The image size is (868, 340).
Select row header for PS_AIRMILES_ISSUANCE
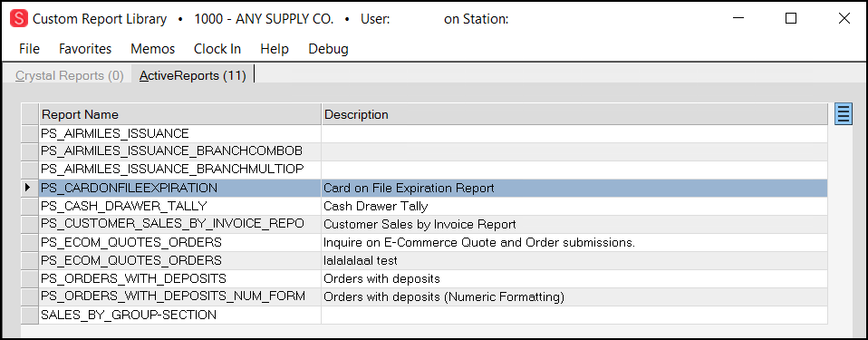[x=29, y=133]
